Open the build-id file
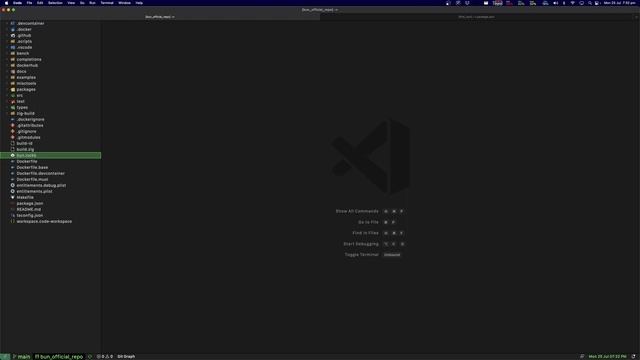 click(x=24, y=143)
